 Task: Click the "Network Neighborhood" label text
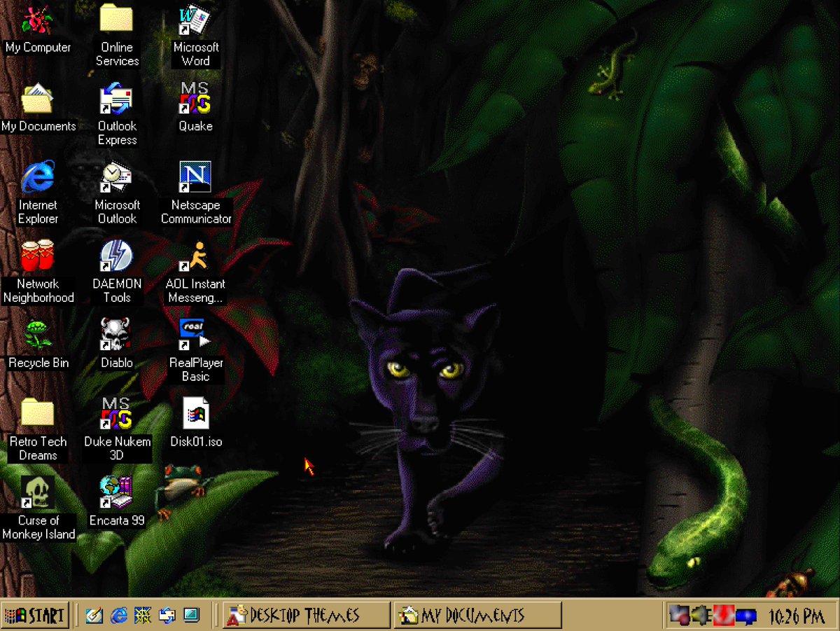(x=38, y=291)
